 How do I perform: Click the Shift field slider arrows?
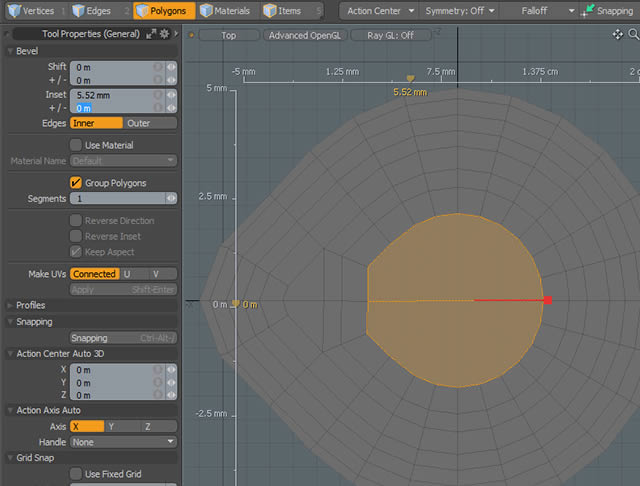click(171, 67)
